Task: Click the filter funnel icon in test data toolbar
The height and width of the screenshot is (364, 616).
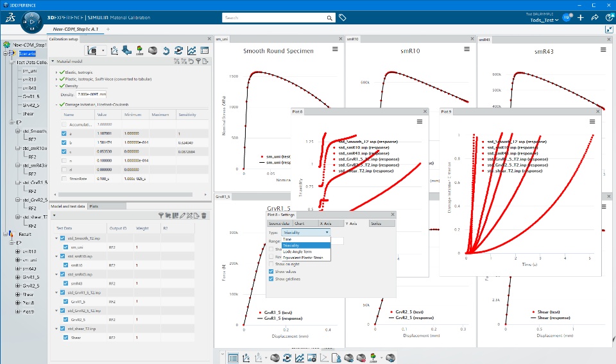Action: point(160,215)
